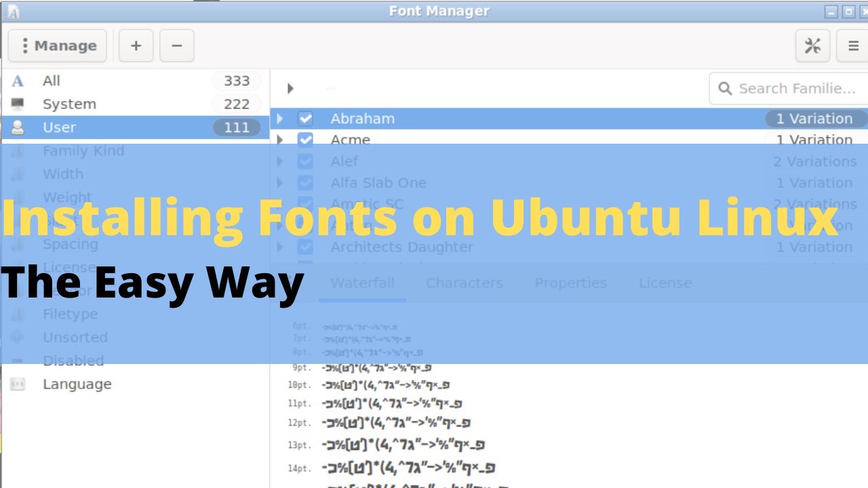Select the All fonts category
The width and height of the screenshot is (868, 488).
coord(136,81)
